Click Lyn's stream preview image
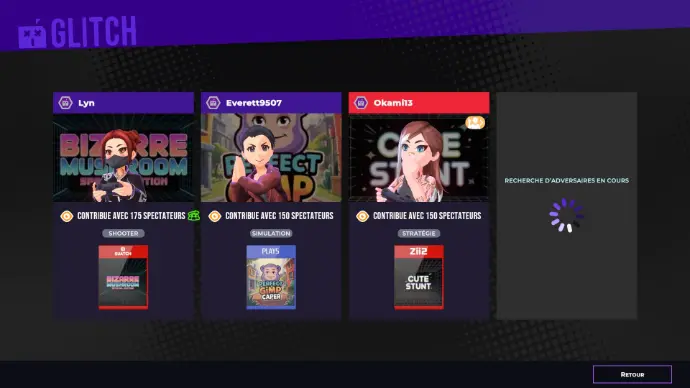 [x=123, y=157]
